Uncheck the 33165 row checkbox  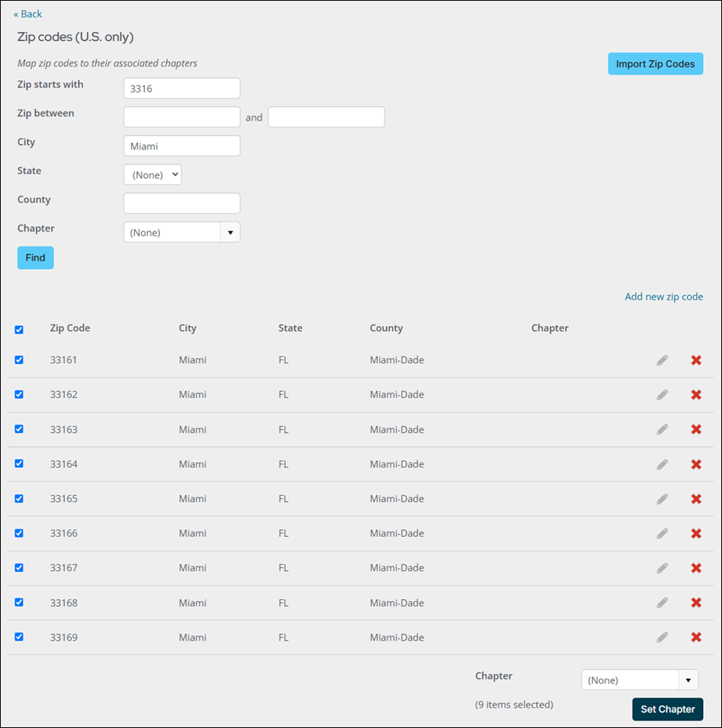pyautogui.click(x=19, y=498)
